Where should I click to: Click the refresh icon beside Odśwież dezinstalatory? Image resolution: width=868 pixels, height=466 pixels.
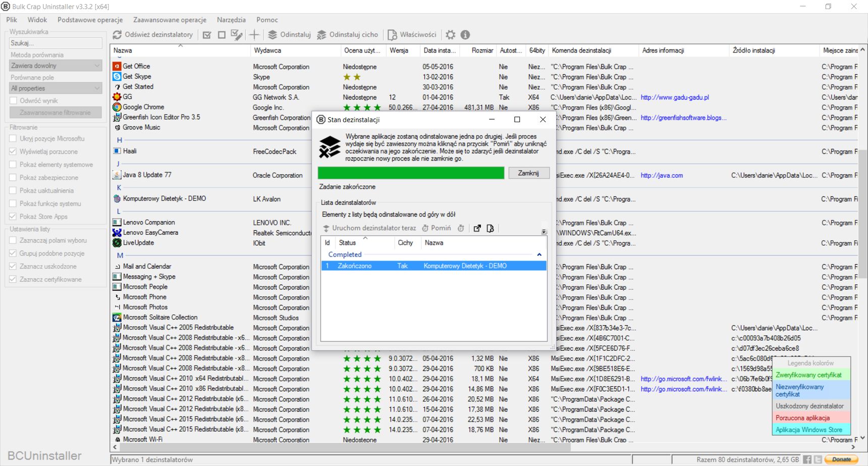pos(117,35)
